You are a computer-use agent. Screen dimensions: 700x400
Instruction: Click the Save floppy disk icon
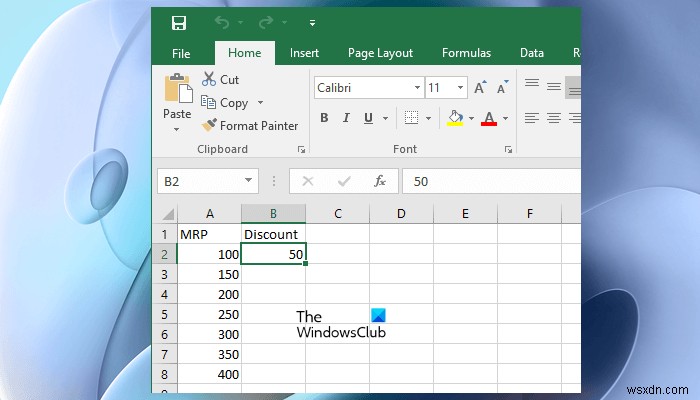point(179,23)
